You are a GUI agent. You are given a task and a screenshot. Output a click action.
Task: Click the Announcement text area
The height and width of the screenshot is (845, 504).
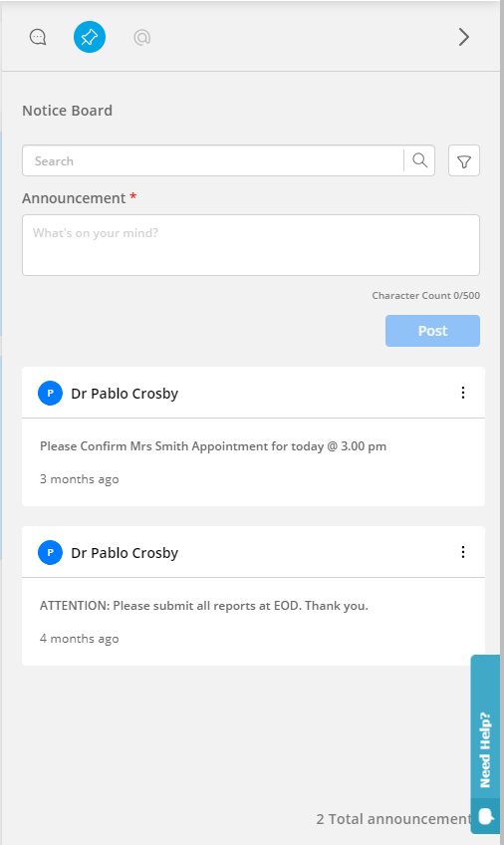[x=251, y=245]
